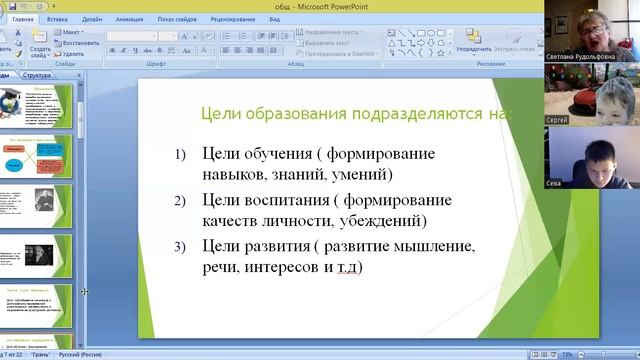Open the font size combo box
Viewport: 640px width, 360px height.
coord(168,36)
